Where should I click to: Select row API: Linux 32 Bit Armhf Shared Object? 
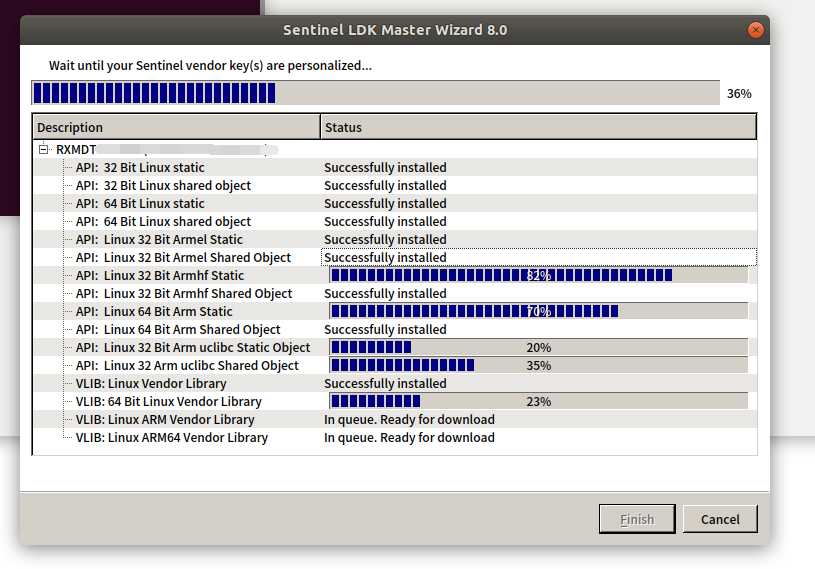coord(395,294)
